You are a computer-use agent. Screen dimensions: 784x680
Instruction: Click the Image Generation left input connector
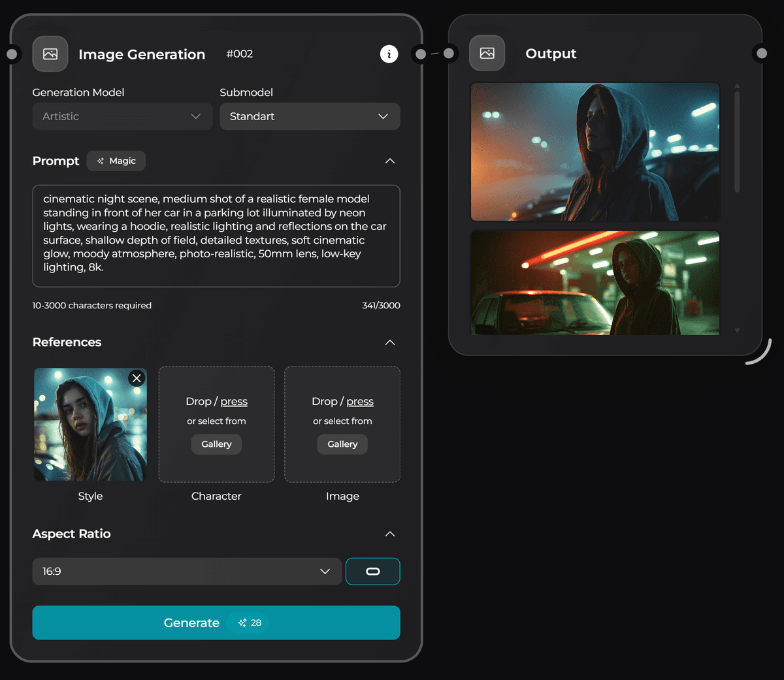pyautogui.click(x=12, y=54)
